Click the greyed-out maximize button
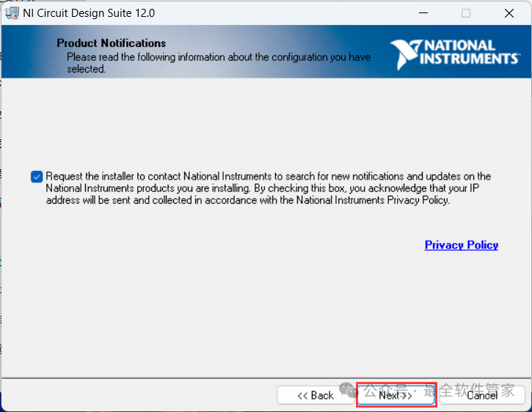 coord(466,13)
